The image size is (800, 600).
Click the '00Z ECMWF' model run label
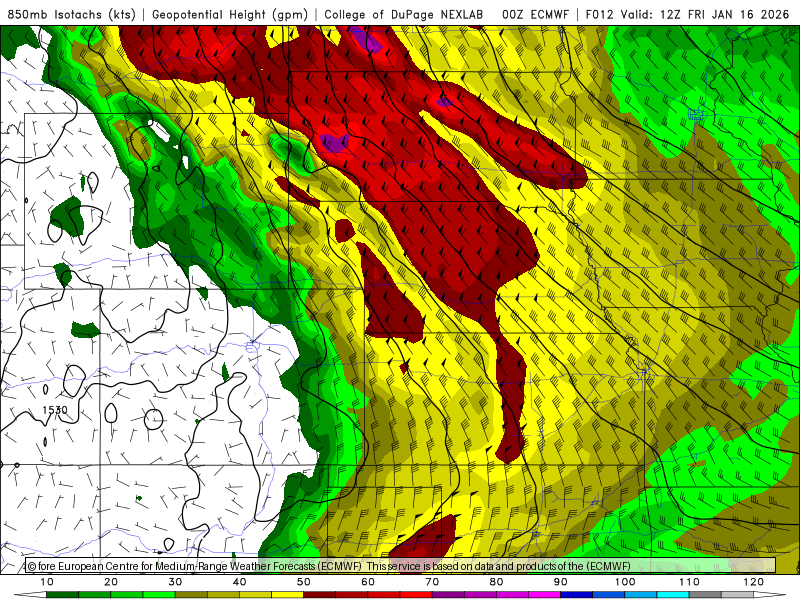(535, 15)
